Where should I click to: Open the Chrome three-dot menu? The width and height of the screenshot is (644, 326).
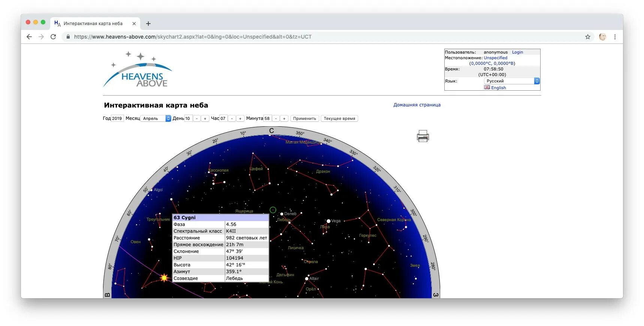(615, 37)
